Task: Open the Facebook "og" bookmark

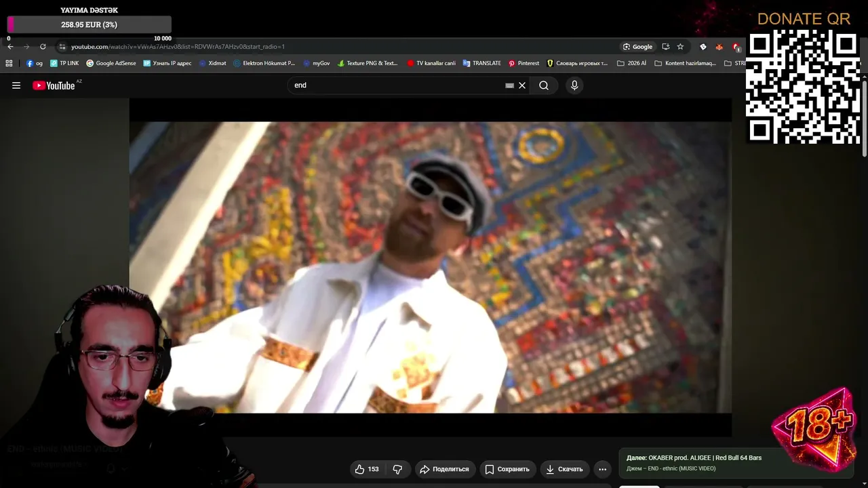Action: click(x=34, y=63)
